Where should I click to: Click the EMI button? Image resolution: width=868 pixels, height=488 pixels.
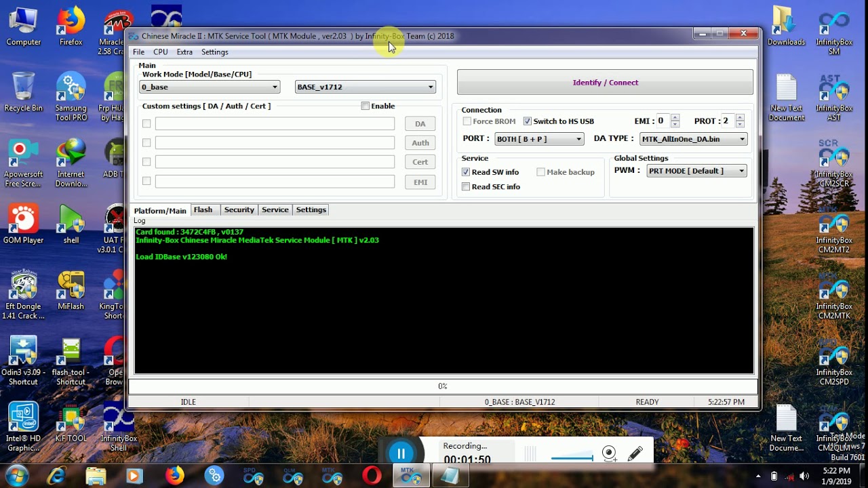tap(420, 182)
